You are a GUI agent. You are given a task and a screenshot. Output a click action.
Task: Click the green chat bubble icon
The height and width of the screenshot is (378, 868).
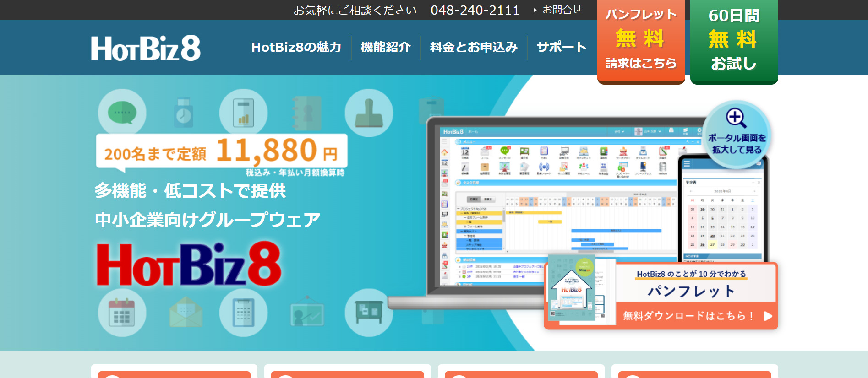122,113
